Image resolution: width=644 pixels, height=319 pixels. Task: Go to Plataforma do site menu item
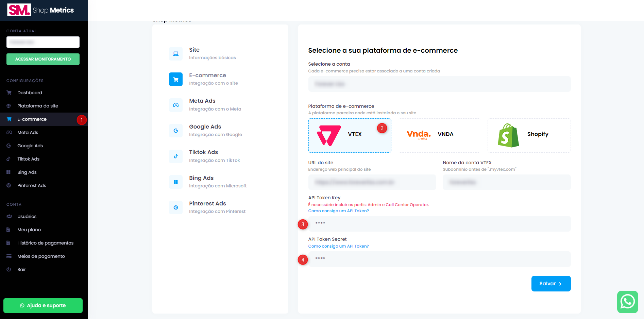38,106
